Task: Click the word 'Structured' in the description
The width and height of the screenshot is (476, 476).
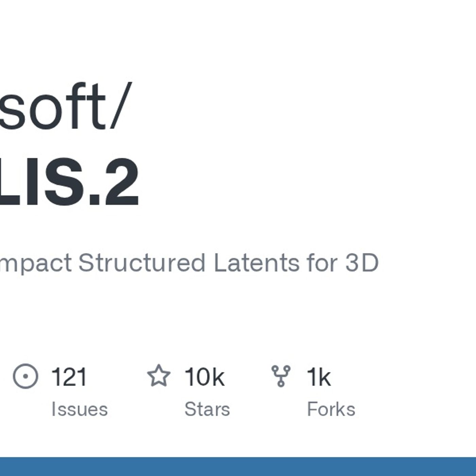Action: point(142,263)
